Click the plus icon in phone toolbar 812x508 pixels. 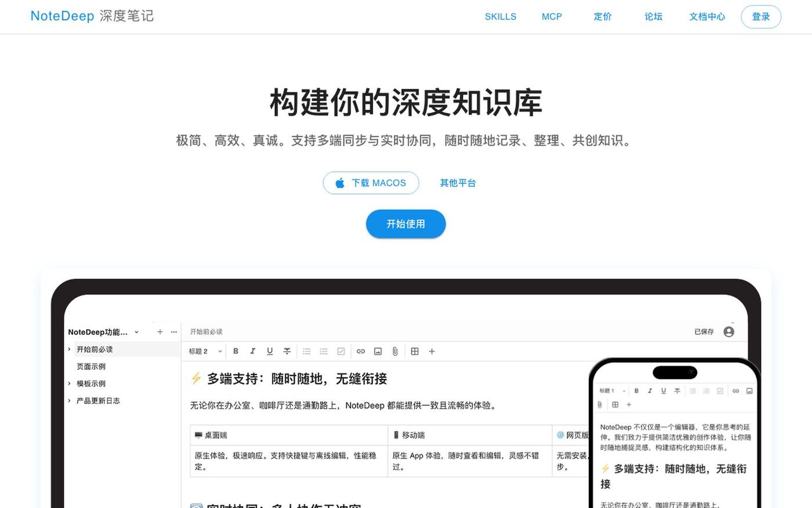click(629, 405)
